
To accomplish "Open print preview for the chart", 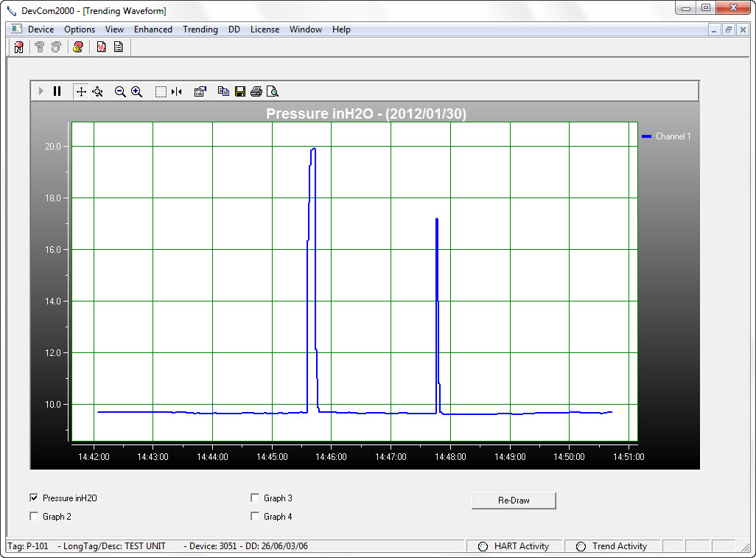I will point(272,91).
